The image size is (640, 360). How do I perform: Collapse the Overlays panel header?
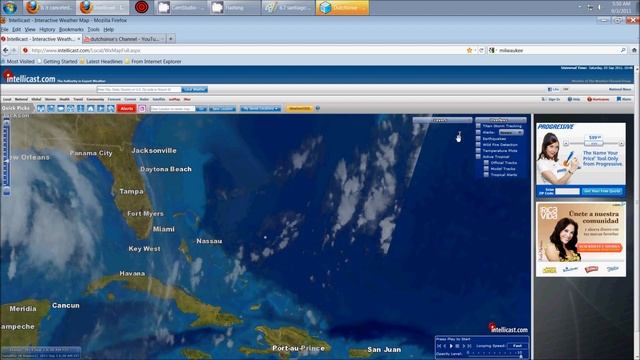click(x=501, y=120)
